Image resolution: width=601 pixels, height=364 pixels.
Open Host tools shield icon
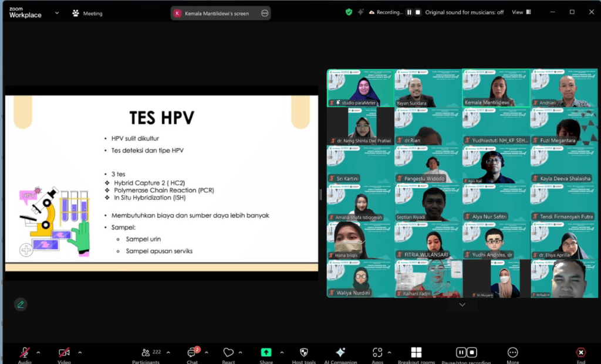pos(303,353)
